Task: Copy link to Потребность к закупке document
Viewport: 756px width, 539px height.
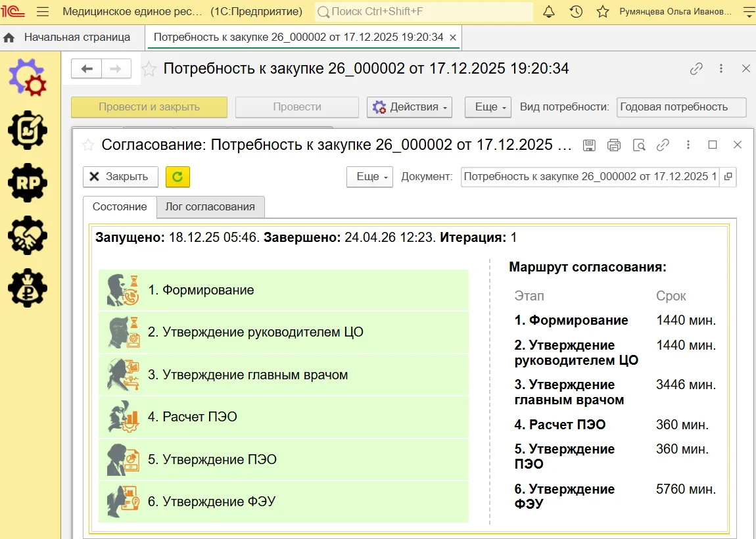Action: pyautogui.click(x=696, y=69)
